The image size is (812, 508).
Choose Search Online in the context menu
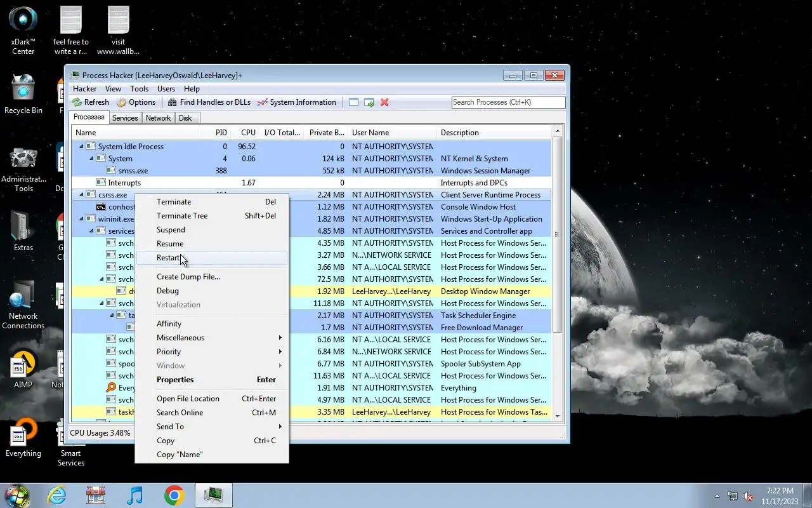(212, 413)
